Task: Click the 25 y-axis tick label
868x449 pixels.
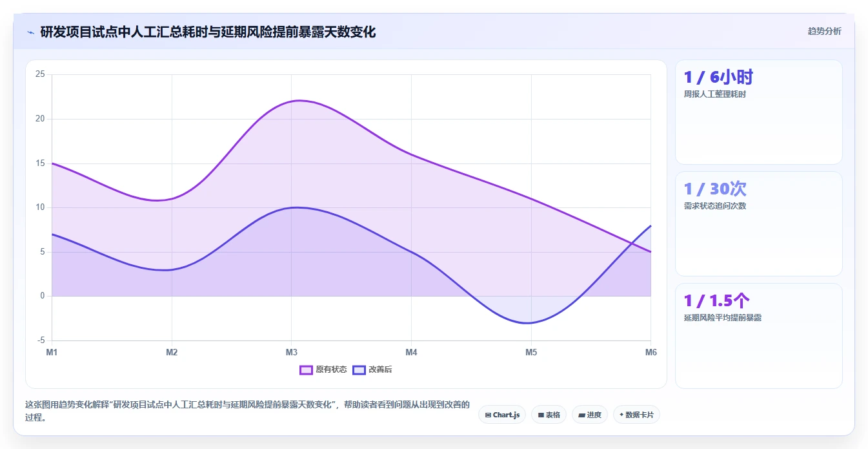Action: click(40, 74)
